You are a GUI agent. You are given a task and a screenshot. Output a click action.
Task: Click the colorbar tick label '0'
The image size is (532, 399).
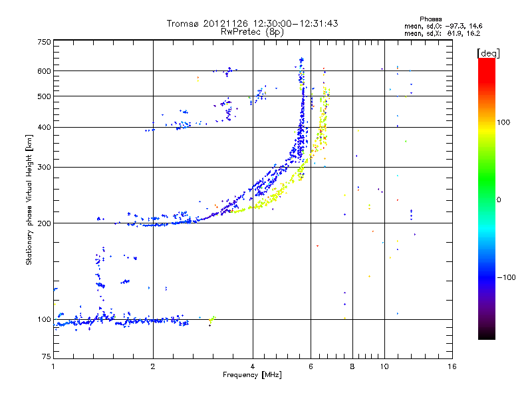tap(498, 200)
